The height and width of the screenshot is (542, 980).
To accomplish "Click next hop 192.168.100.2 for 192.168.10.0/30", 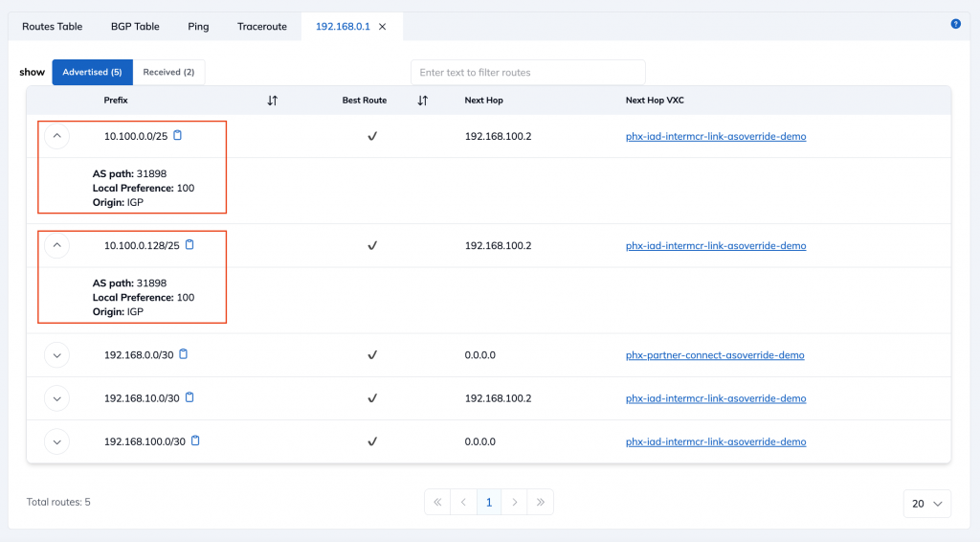I will [498, 398].
